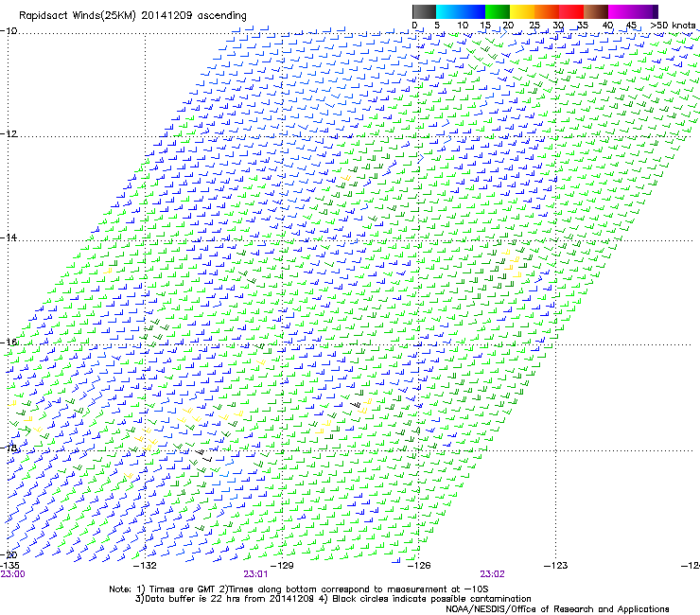This screenshot has height=615, width=700.
Task: Click the magenta 40-45 knots color swatch
Action: pyautogui.click(x=621, y=11)
